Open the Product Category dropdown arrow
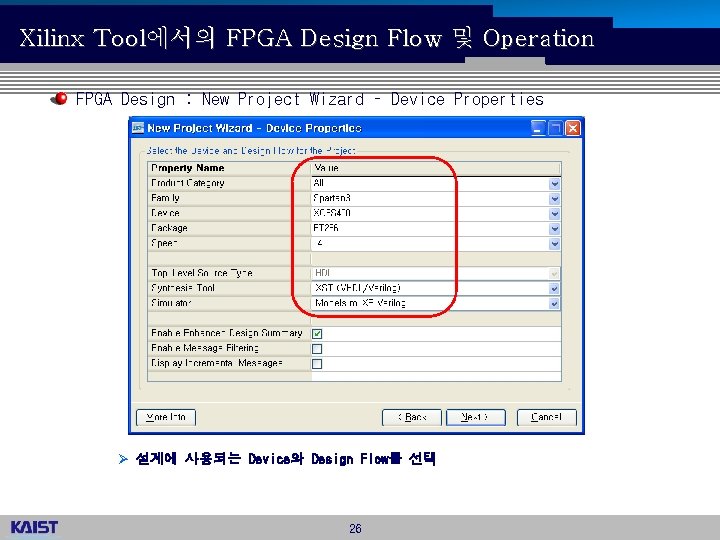The height and width of the screenshot is (540, 720). tap(554, 184)
